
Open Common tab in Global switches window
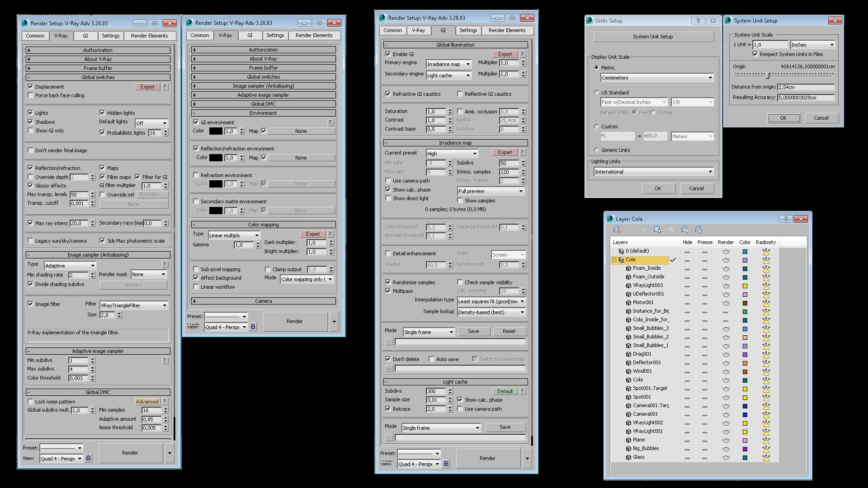[35, 36]
